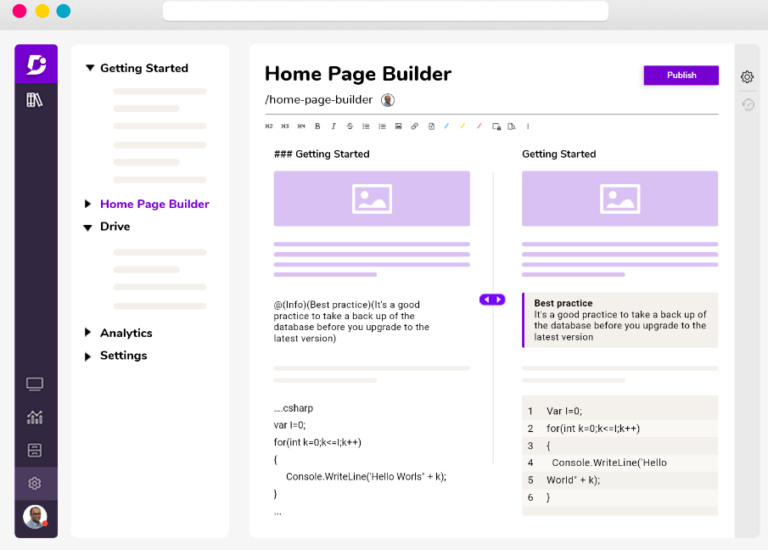Select Home Page Builder in navigation tree
The image size is (768, 550).
(154, 204)
